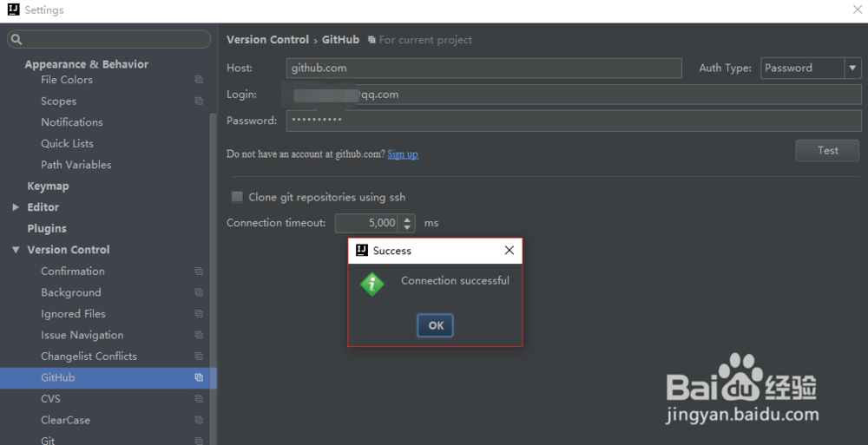The height and width of the screenshot is (445, 868).
Task: Click OK in the Success dialog
Action: pyautogui.click(x=435, y=325)
